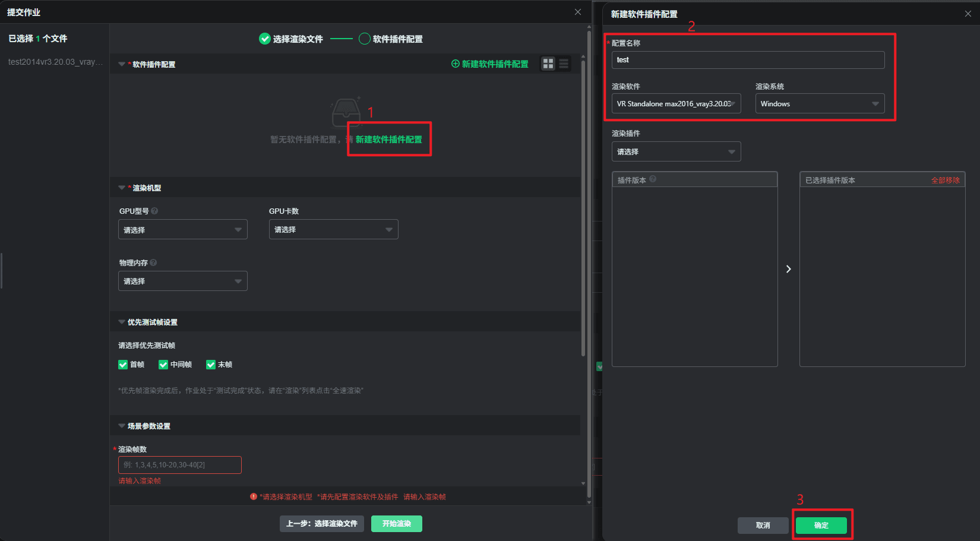Click help icon next to GPU型号
This screenshot has width=980, height=541.
pyautogui.click(x=154, y=211)
